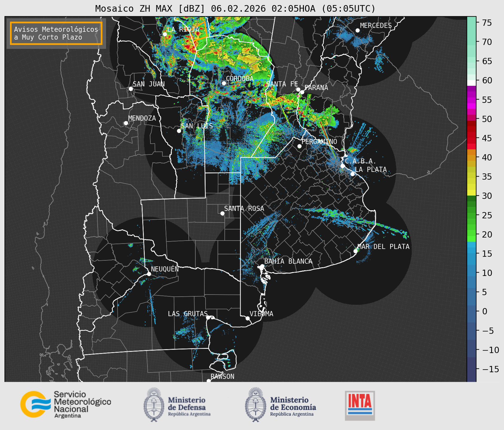This screenshot has height=430, width=504.
Task: Click the 25 dBZ green color on the scale
Action: [471, 215]
